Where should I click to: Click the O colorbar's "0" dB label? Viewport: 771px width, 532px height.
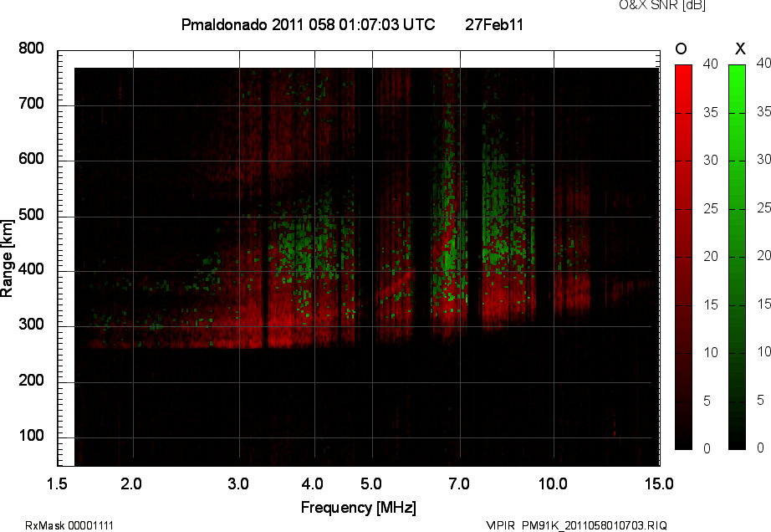(707, 448)
